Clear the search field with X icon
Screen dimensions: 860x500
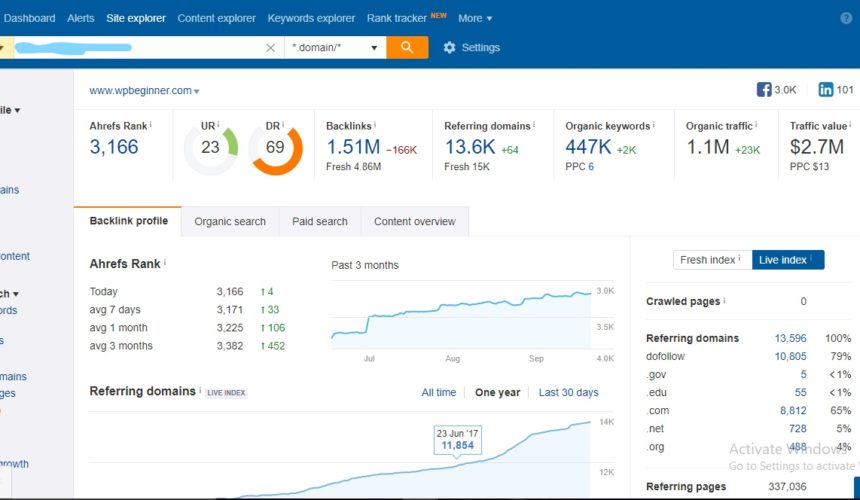click(x=270, y=48)
